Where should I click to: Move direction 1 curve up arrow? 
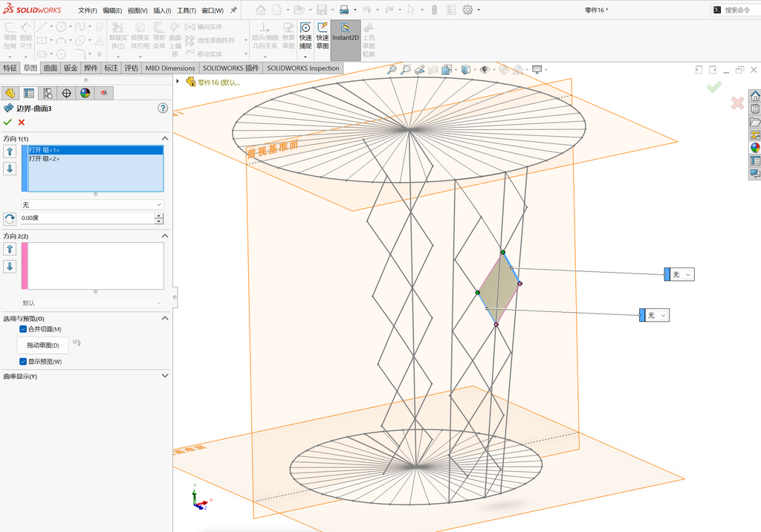click(x=10, y=152)
